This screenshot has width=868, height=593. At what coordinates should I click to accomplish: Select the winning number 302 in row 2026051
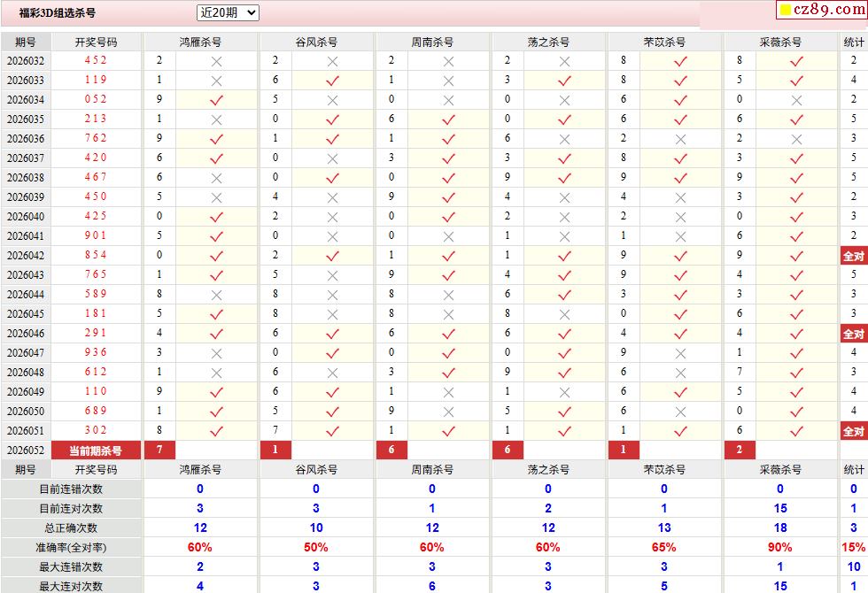pyautogui.click(x=96, y=430)
